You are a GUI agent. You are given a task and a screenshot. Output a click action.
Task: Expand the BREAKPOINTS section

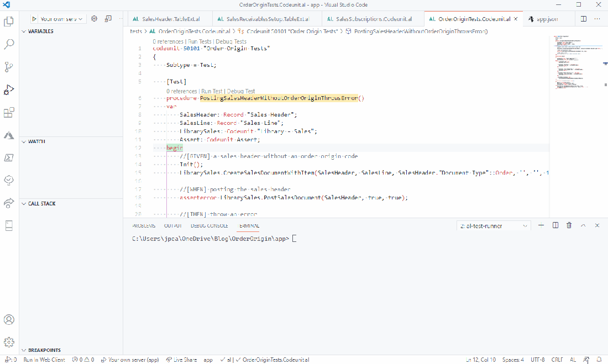(44, 350)
